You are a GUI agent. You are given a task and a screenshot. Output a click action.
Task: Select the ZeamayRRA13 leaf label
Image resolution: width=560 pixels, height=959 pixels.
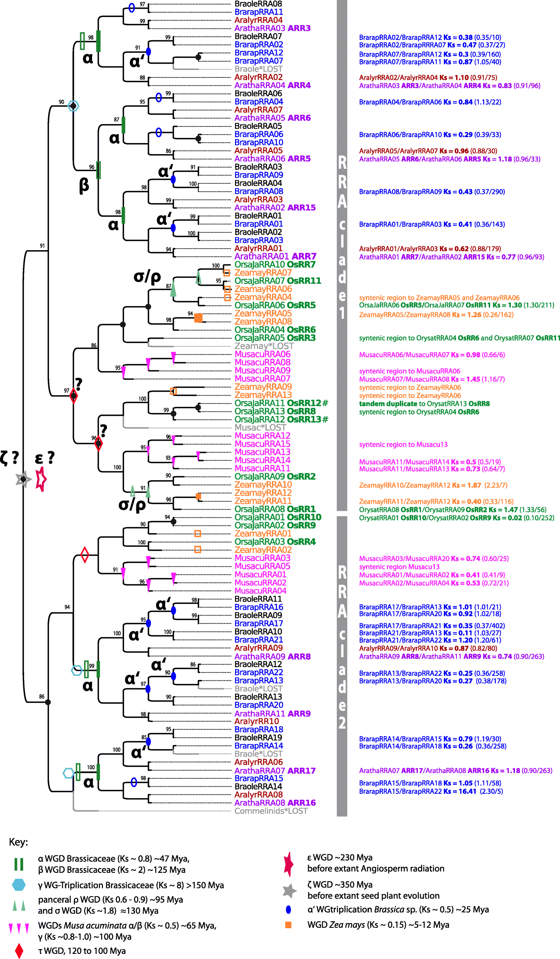click(x=263, y=395)
